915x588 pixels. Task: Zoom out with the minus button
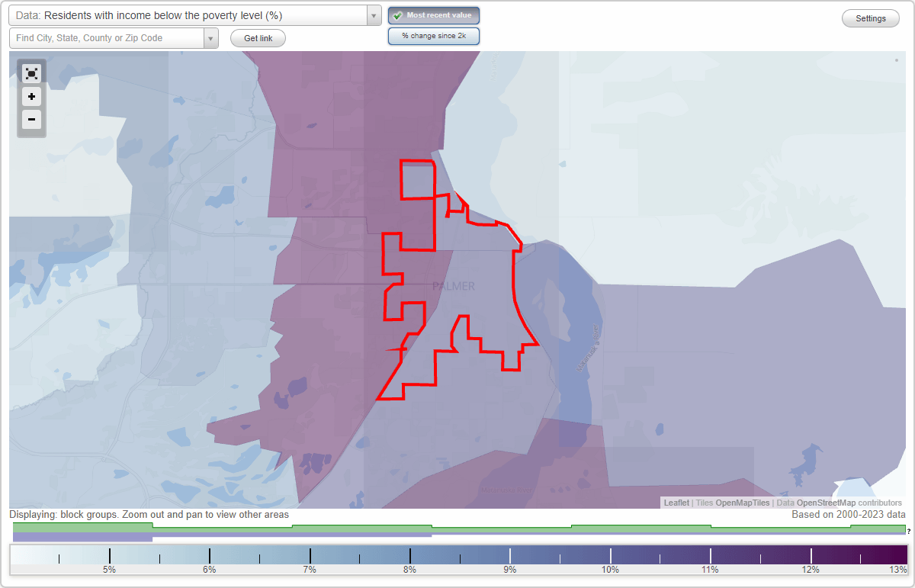31,119
